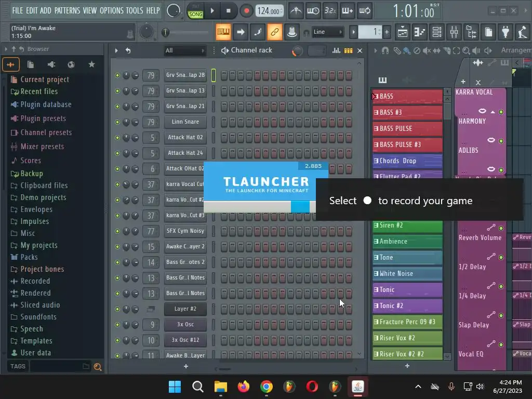Screen dimensions: 532x399
Task: Adjust pan knob of Linn Snare channel
Action: 126,122
